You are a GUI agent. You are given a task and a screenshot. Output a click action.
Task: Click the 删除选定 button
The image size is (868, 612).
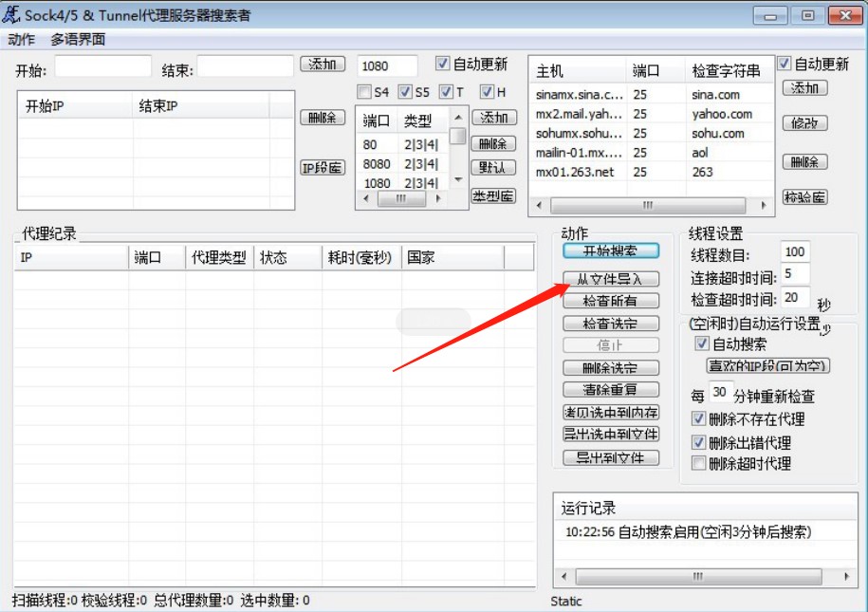tap(611, 368)
